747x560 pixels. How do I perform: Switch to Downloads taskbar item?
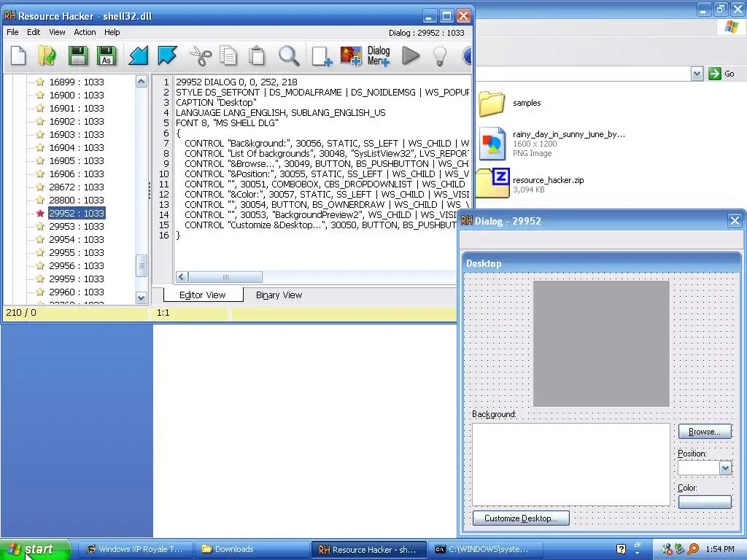point(252,549)
